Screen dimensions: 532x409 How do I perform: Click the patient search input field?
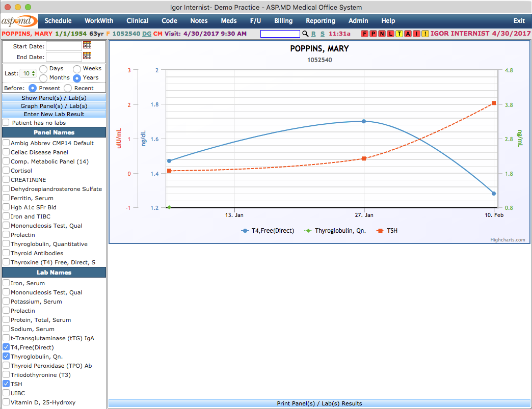280,34
